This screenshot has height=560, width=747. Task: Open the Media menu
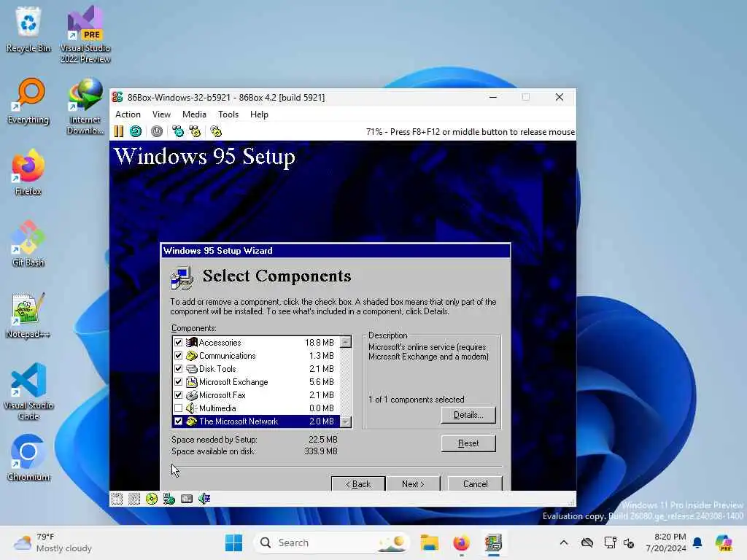click(194, 114)
